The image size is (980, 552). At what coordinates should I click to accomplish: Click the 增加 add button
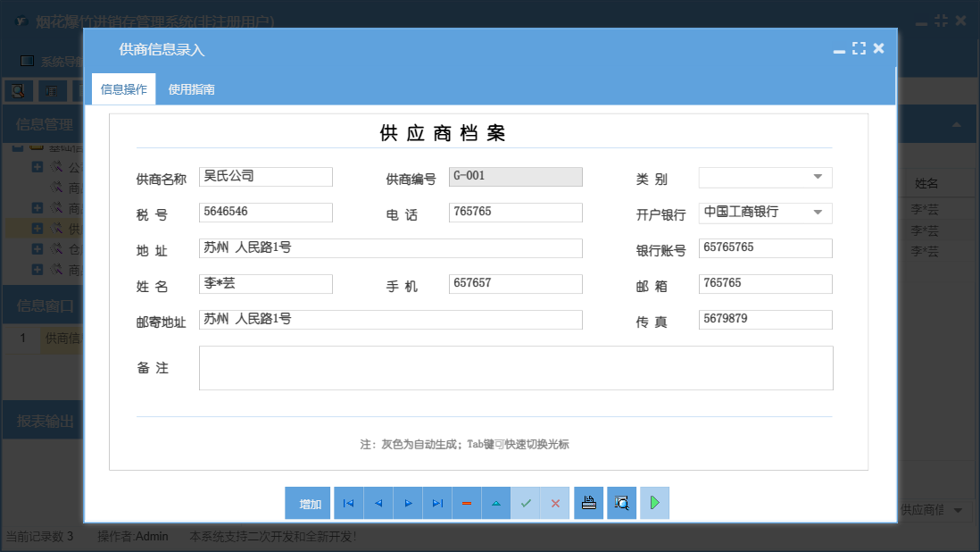[x=307, y=502]
